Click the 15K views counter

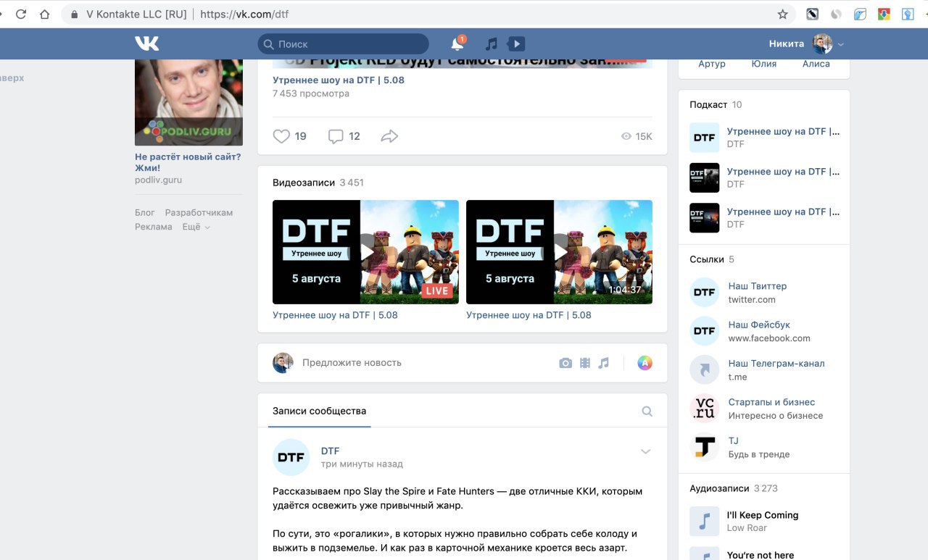pos(637,136)
